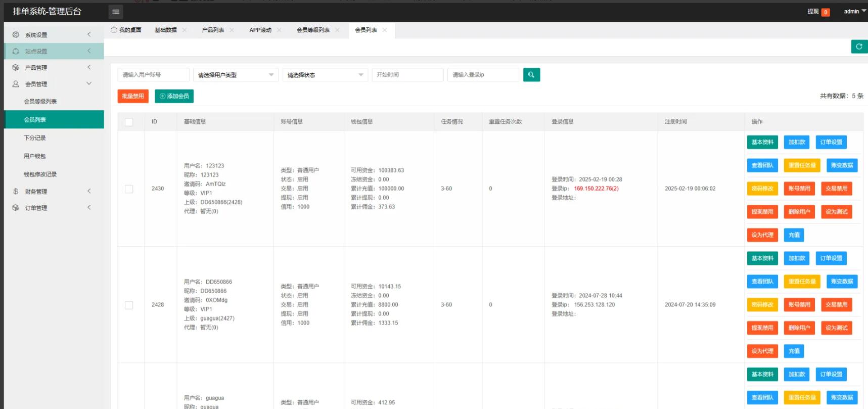Open 下分记录 in the sidebar menu

[x=35, y=138]
